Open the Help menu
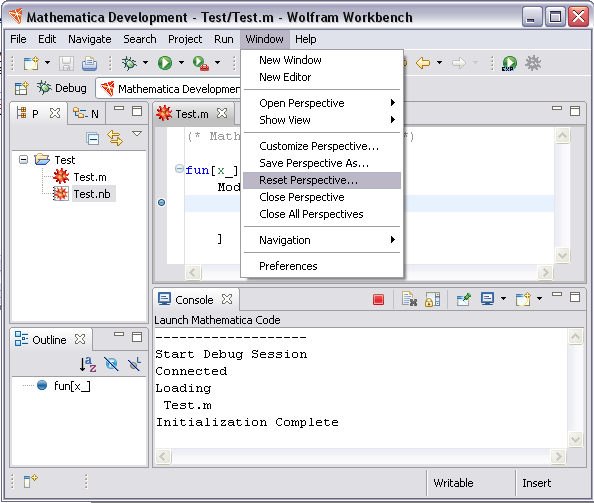Screen dimensions: 594x503 [306, 39]
